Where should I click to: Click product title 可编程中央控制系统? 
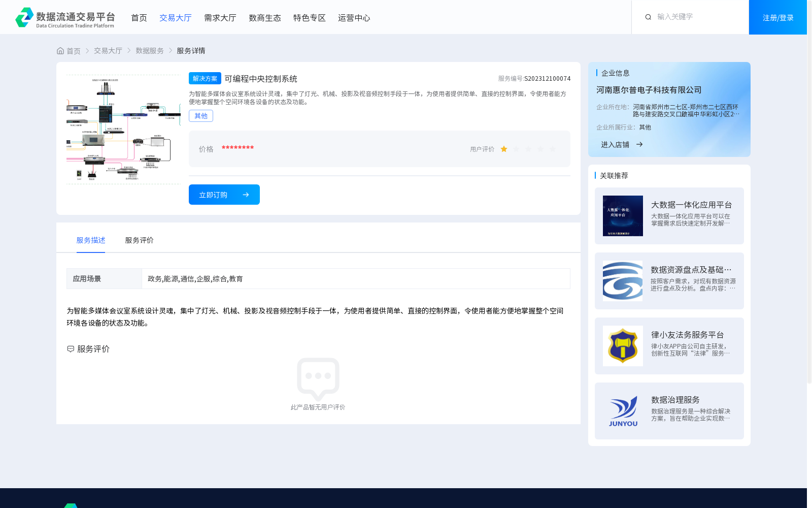click(261, 79)
